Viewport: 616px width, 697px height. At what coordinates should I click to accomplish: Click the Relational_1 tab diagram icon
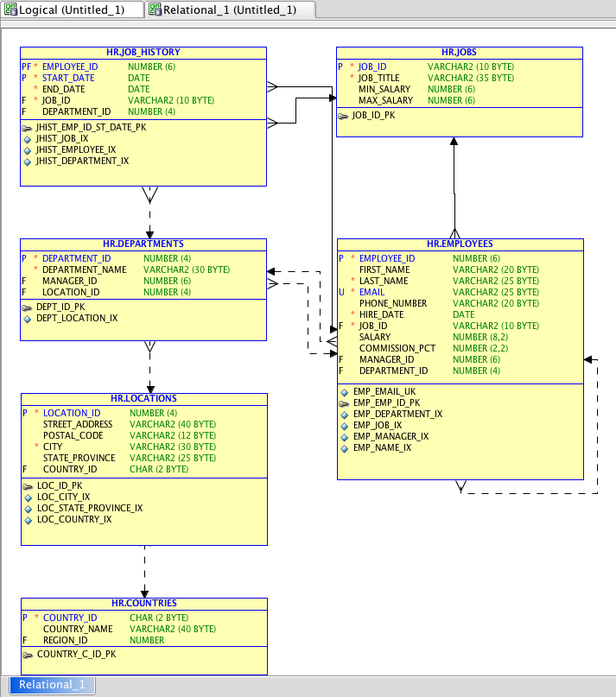point(155,10)
